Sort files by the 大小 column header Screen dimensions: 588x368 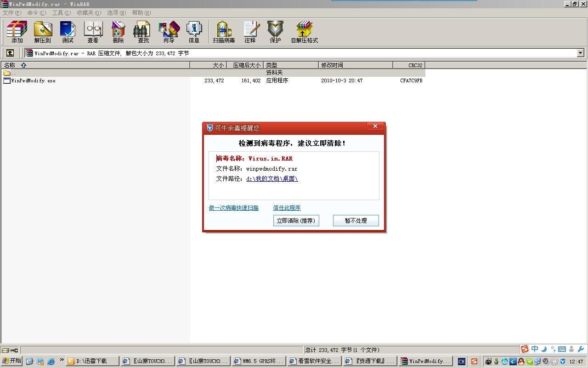point(208,65)
